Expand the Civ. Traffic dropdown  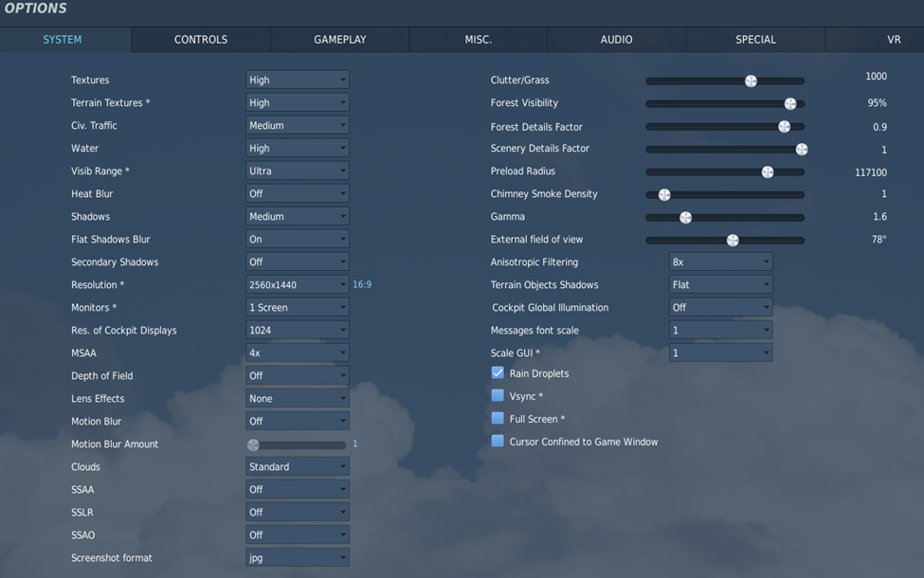(298, 125)
